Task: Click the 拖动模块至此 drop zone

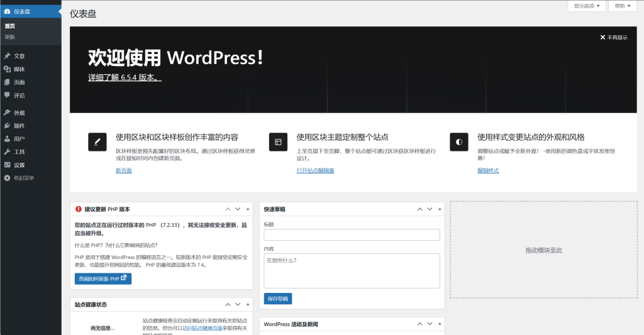Action: [544, 250]
